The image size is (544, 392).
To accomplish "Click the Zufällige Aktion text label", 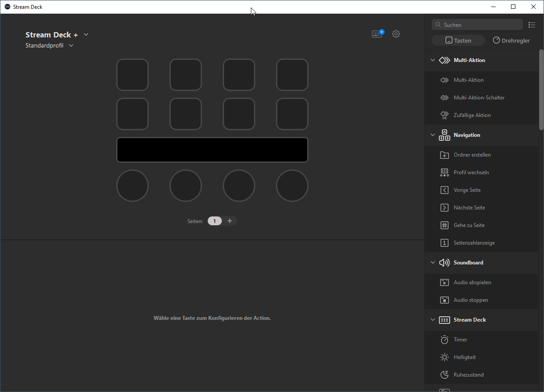I will (x=472, y=115).
